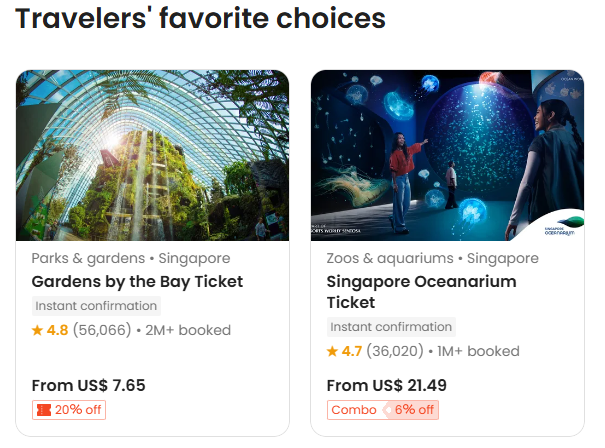
Task: Click the From US$ 7.65 price
Action: pos(88,385)
